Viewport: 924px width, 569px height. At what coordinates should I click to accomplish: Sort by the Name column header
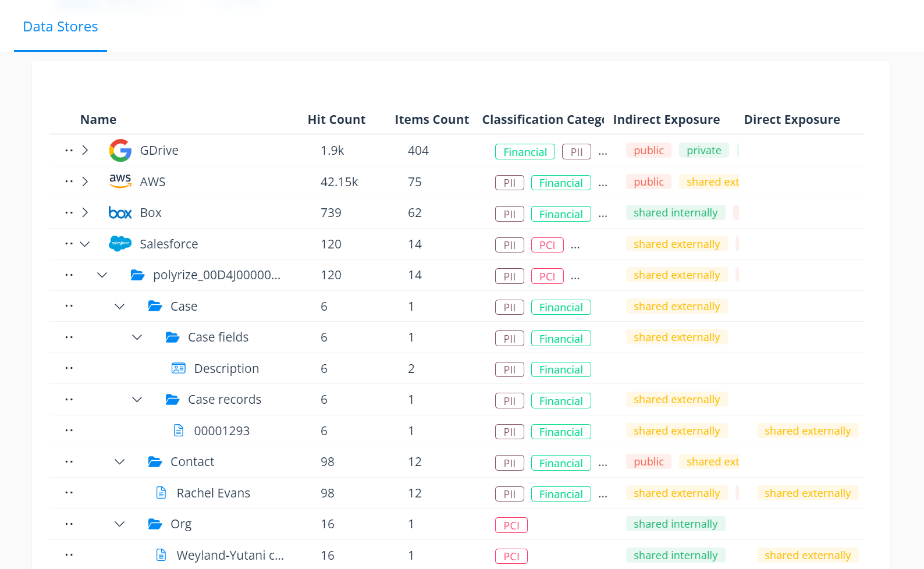tap(98, 120)
